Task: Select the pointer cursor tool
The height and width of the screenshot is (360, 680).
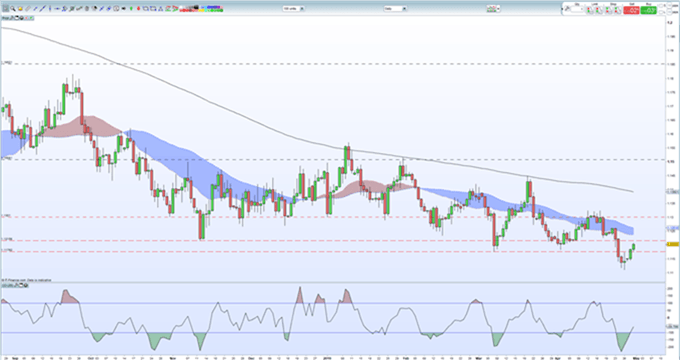Action: 5,8
